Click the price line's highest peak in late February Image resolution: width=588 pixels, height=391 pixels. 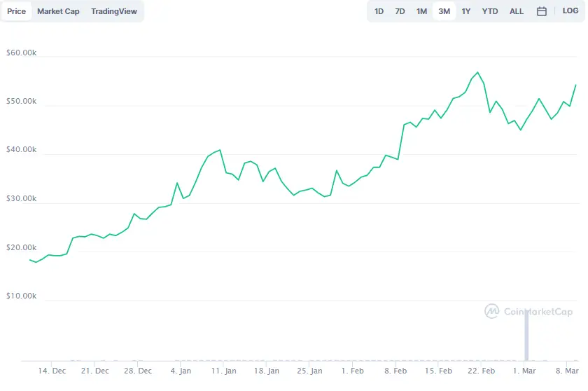[477, 72]
